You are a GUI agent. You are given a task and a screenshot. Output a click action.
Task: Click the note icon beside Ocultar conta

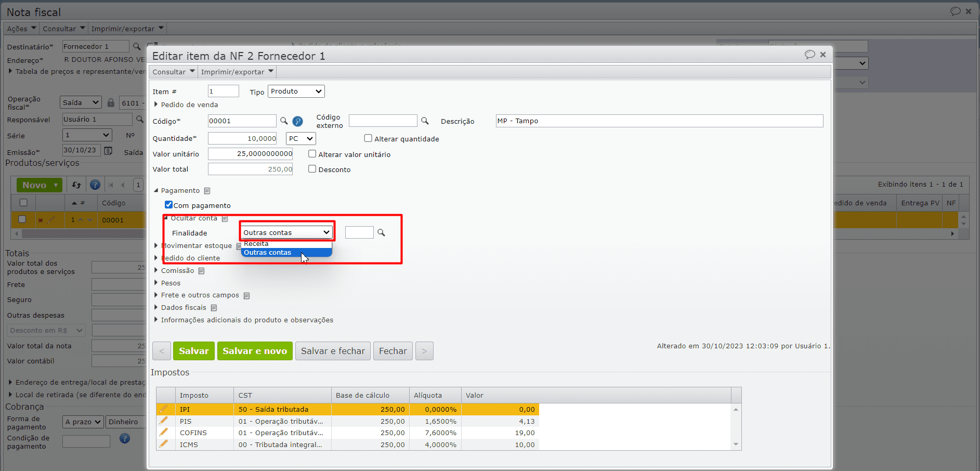point(225,218)
